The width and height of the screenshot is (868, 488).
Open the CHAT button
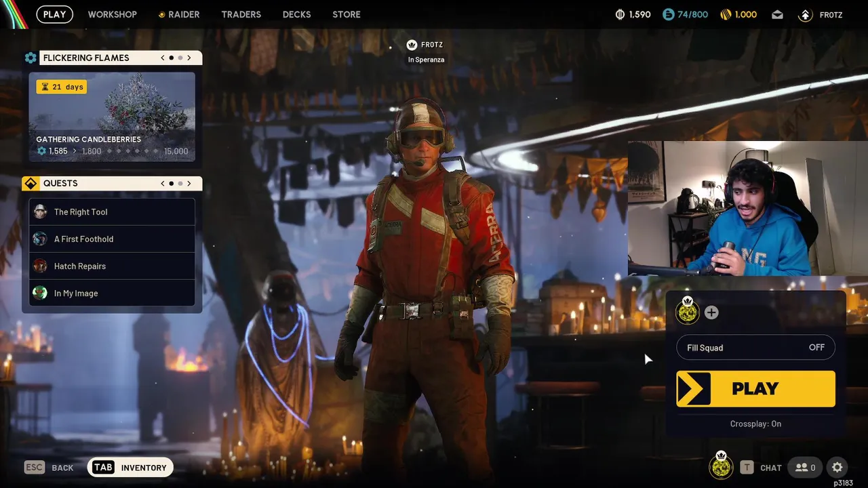click(761, 468)
